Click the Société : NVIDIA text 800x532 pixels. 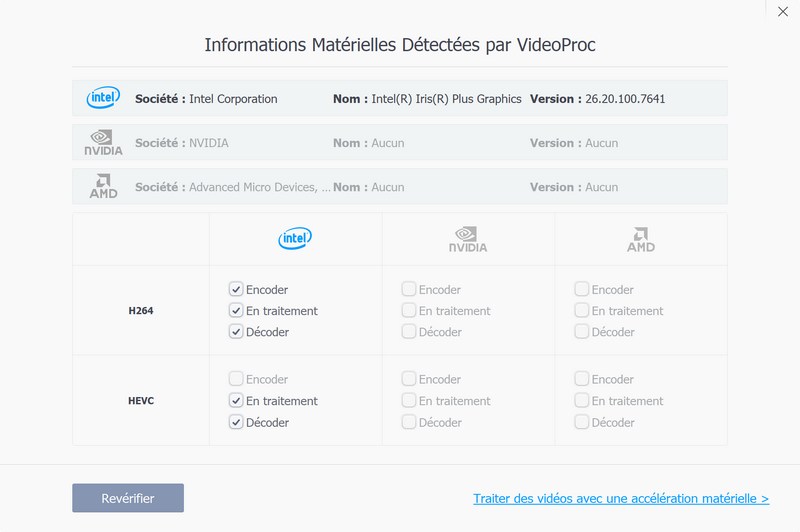[182, 143]
